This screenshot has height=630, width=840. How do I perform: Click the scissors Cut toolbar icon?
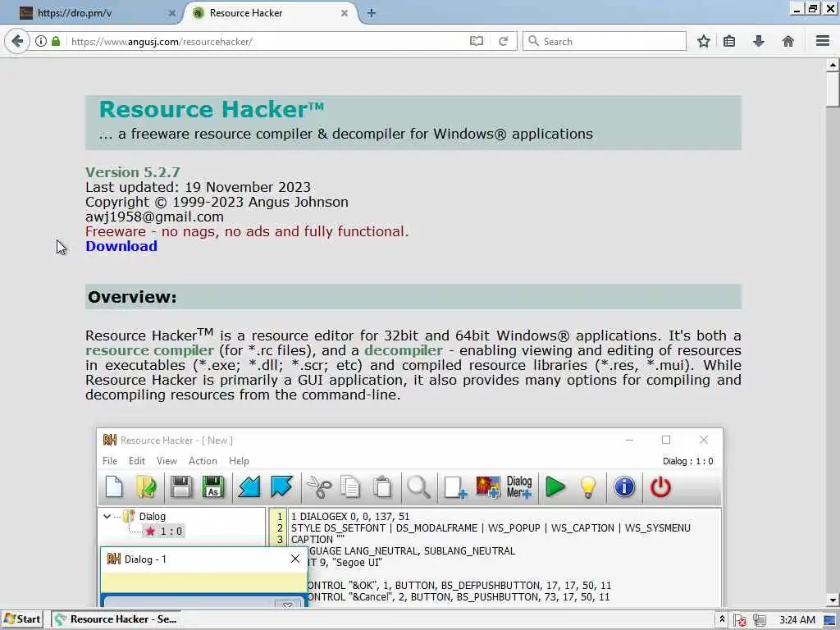[x=319, y=487]
